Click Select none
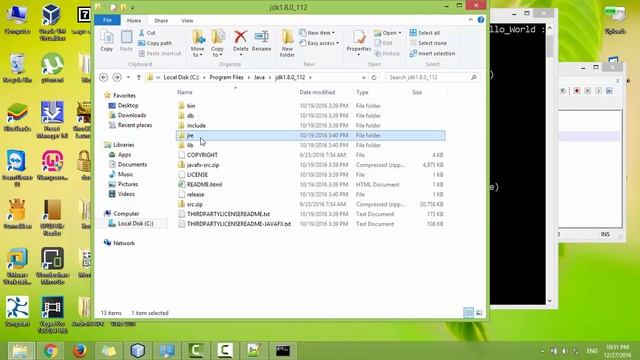Screen dimensions: 640x360 point(428,43)
